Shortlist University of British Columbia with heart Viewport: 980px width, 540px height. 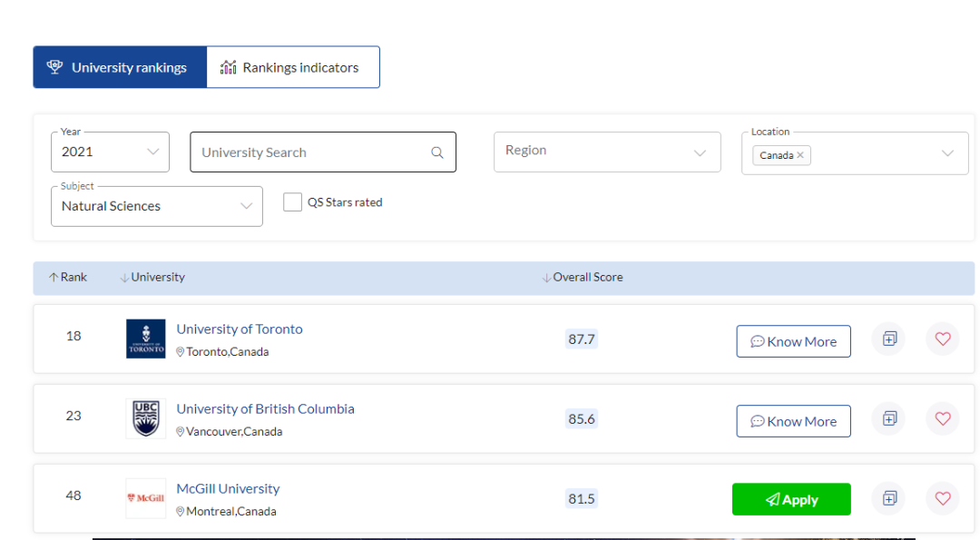point(942,419)
